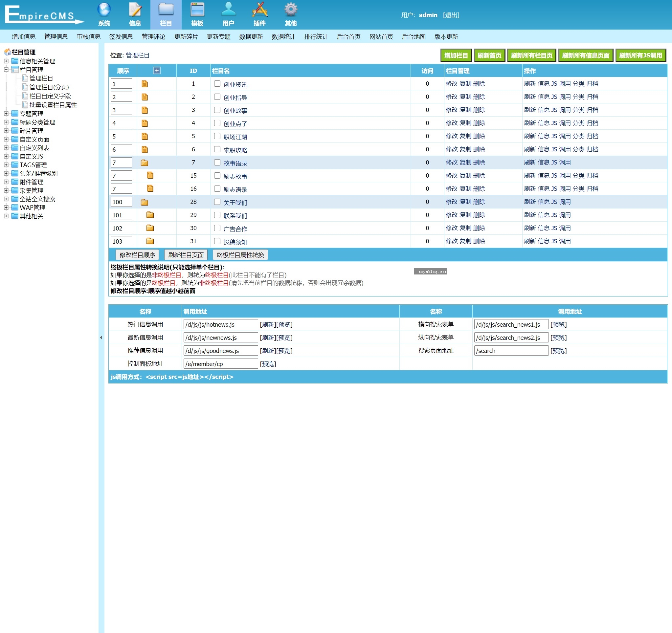Click the order field of 关于我们 row
This screenshot has height=633, width=672.
[121, 202]
